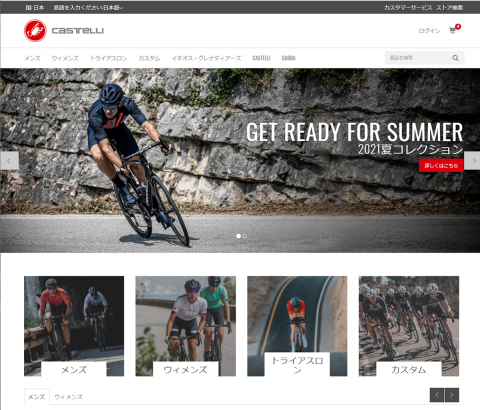Click the red 詳しくはこちら button

coord(441,165)
